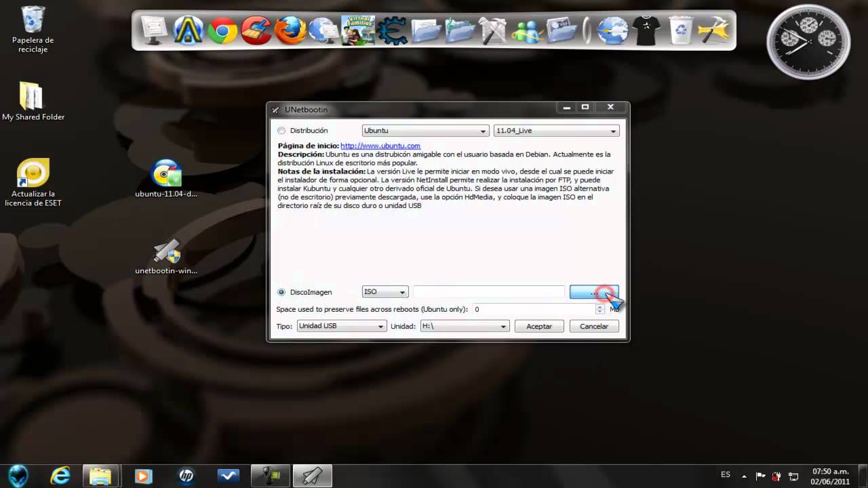Click the persistence space value field
This screenshot has height=488, width=868.
pos(534,309)
